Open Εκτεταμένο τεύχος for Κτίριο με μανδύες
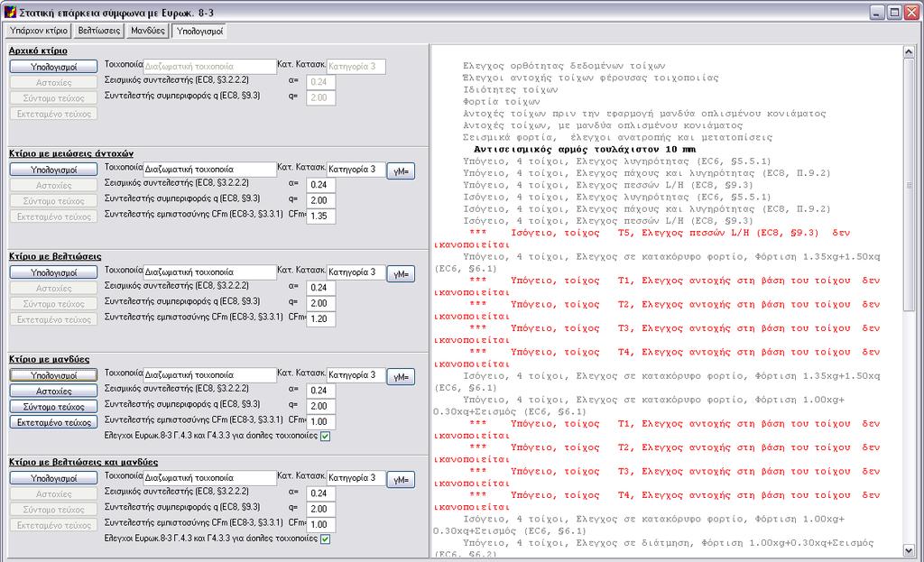 tap(53, 422)
